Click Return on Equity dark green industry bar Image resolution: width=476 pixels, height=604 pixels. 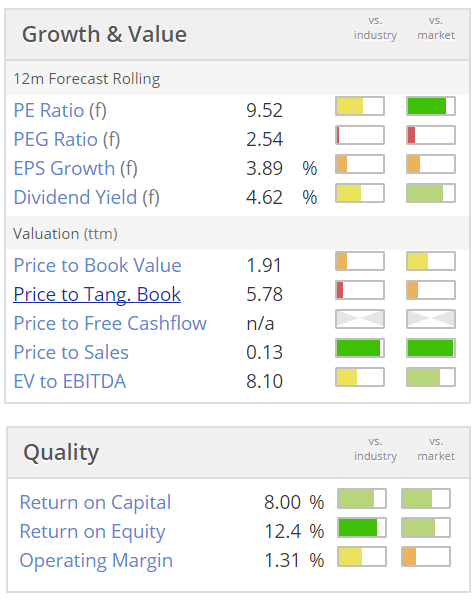362,528
